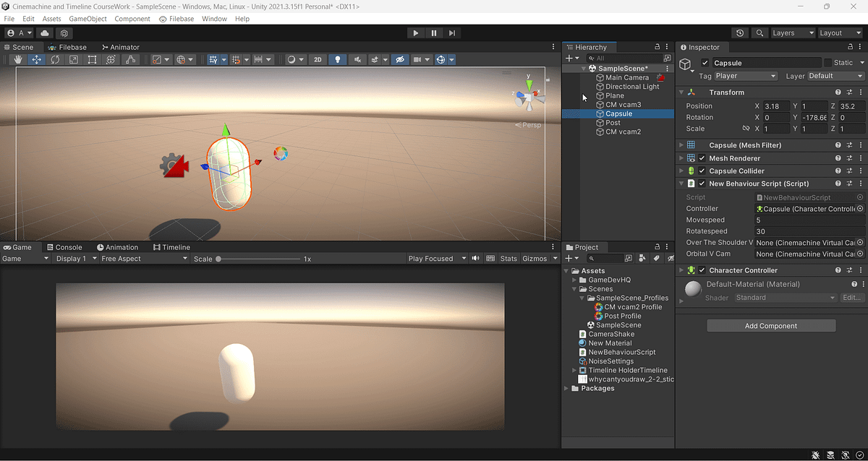Image resolution: width=868 pixels, height=461 pixels.
Task: Open the Tag dropdown showing Player
Action: (x=745, y=75)
